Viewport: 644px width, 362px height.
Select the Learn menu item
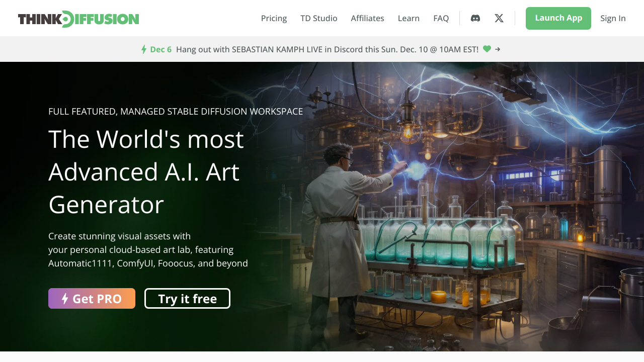coord(409,18)
